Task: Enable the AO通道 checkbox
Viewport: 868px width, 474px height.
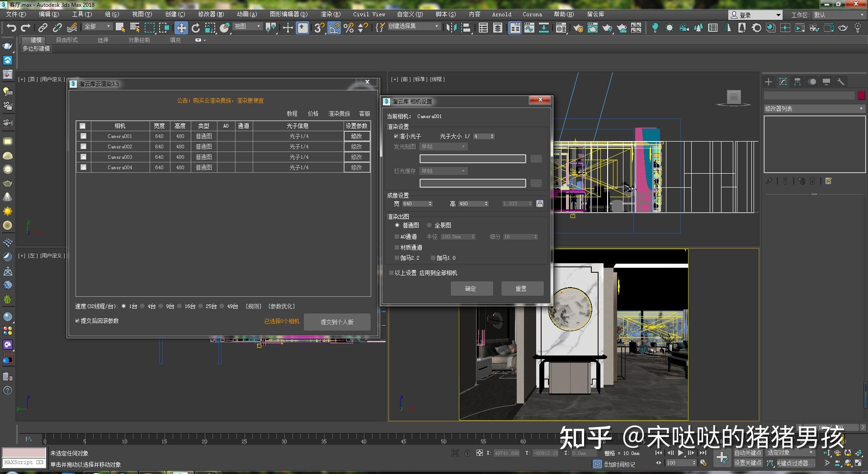Action: click(x=397, y=237)
